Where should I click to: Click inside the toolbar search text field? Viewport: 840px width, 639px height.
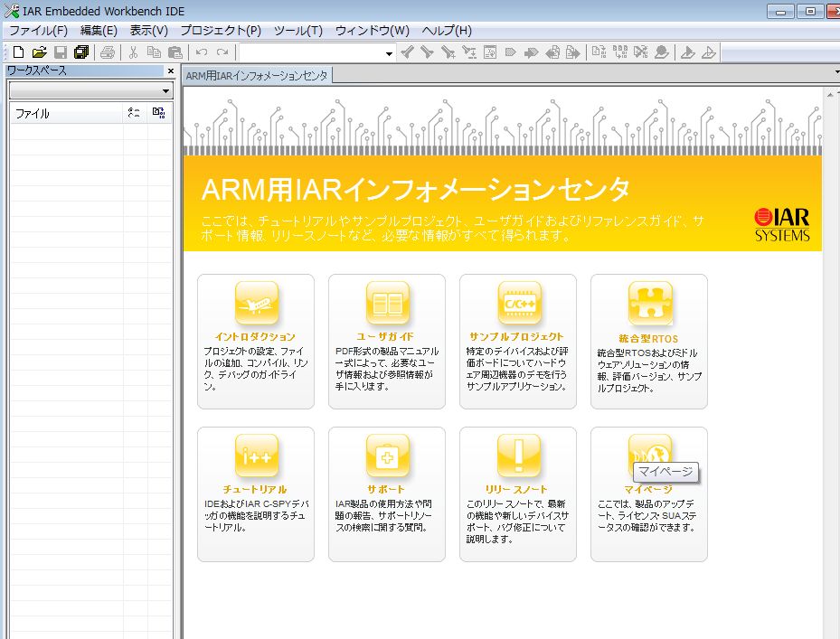312,53
